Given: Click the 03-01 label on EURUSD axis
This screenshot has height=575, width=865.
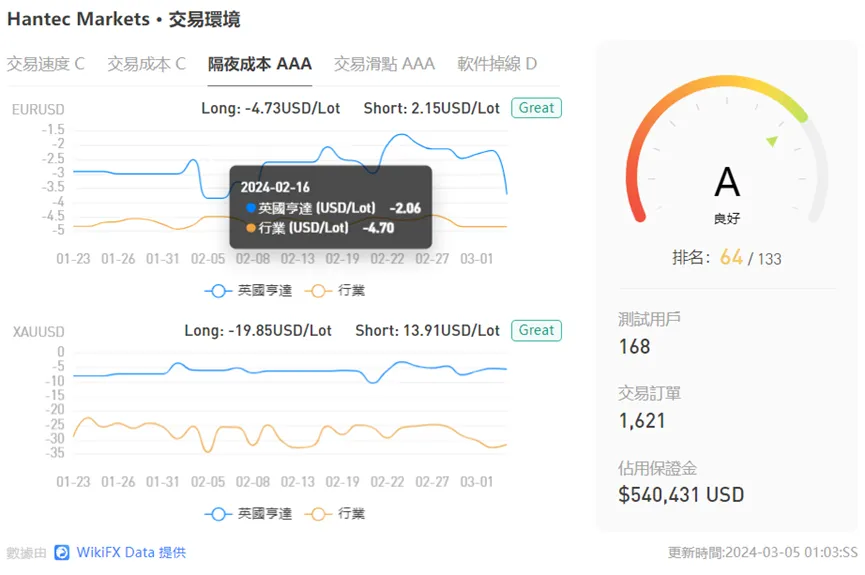Looking at the screenshot, I should point(477,259).
